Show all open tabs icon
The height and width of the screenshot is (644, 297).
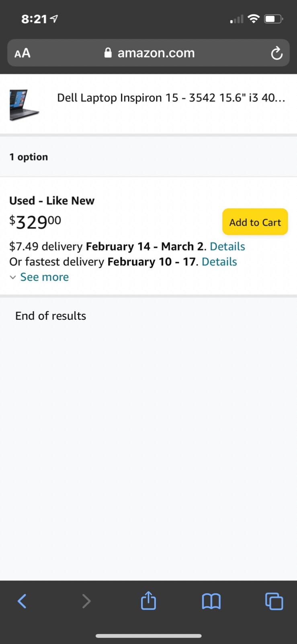(274, 601)
